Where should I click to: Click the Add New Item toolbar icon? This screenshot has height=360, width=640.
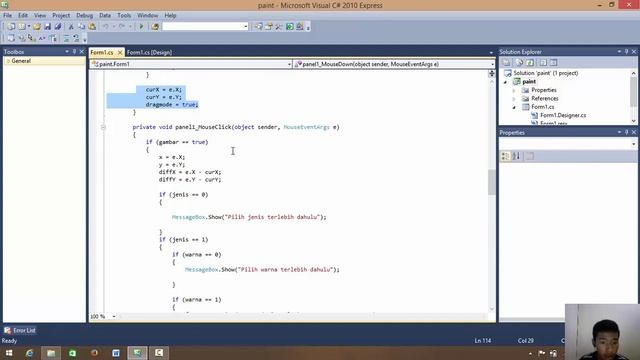click(22, 27)
